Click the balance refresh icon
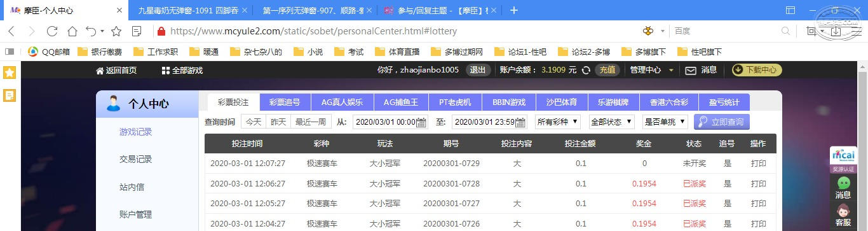This screenshot has height=231, width=868. 587,71
